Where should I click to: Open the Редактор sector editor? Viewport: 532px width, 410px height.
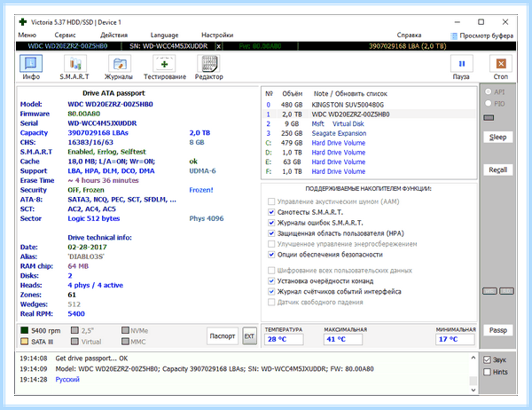point(209,67)
